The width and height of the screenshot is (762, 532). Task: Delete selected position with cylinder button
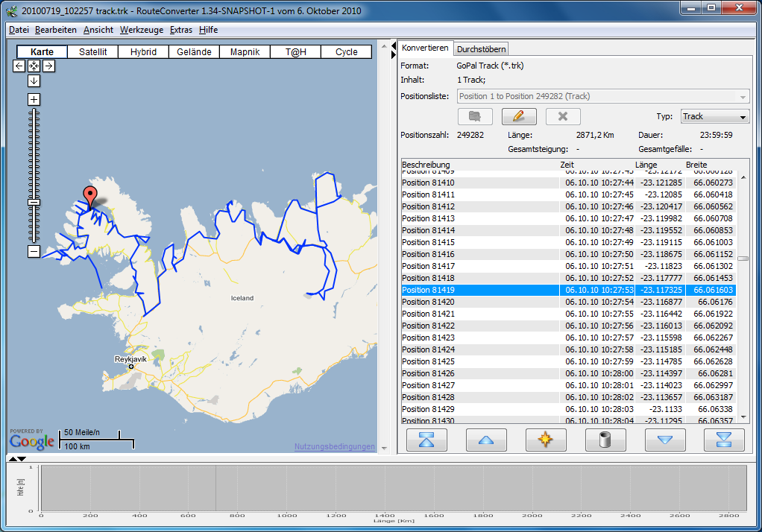pos(605,440)
